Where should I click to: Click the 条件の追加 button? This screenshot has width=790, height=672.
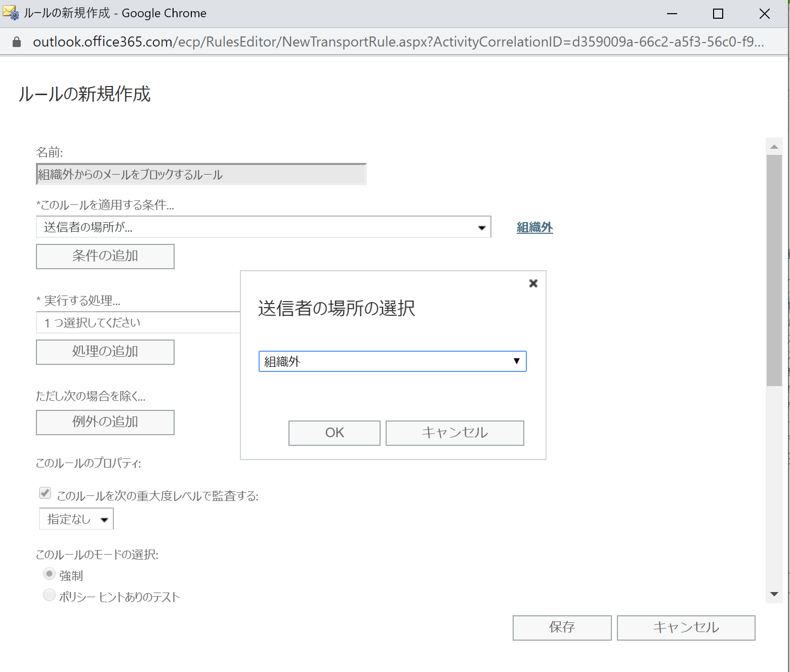(x=105, y=257)
